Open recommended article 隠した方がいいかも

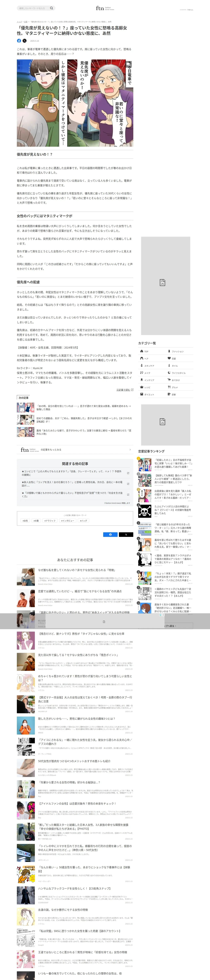(x=75, y=726)
